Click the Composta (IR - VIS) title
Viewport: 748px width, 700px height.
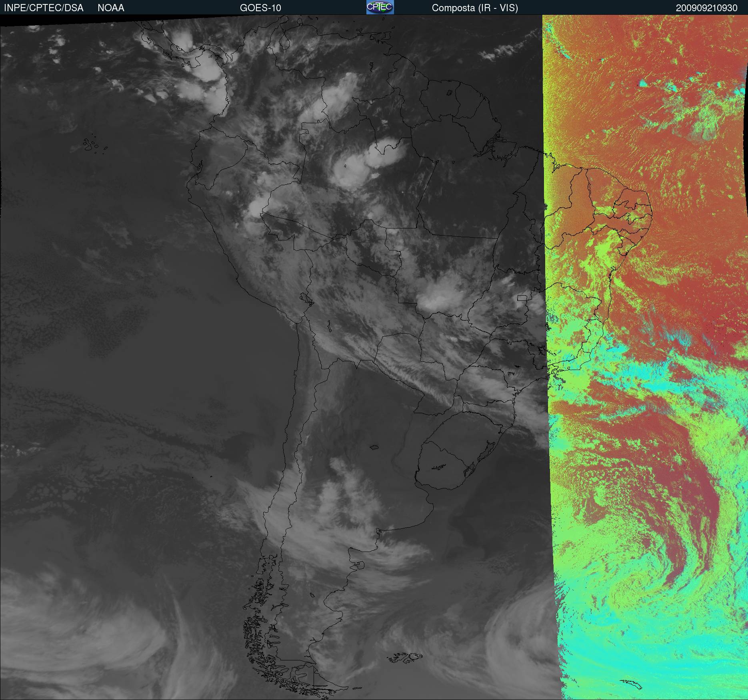point(475,8)
